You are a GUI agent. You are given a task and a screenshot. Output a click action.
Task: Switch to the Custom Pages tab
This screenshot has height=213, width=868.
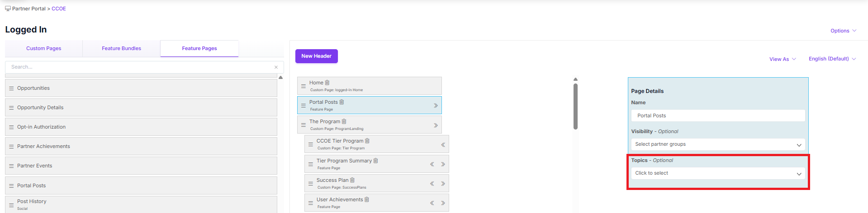[44, 48]
